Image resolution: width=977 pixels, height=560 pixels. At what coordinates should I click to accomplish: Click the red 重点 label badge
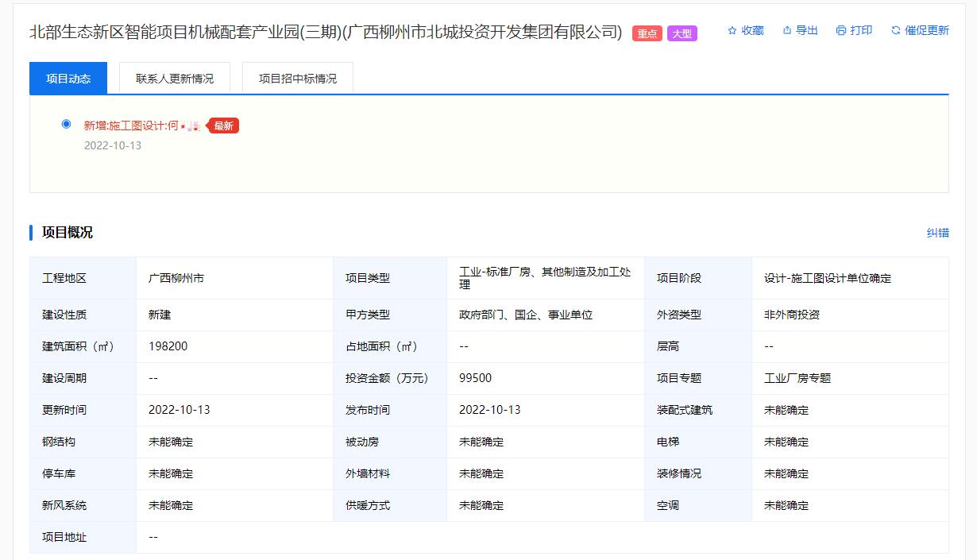[x=646, y=33]
